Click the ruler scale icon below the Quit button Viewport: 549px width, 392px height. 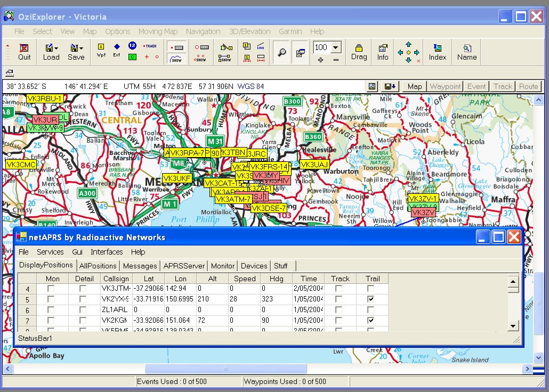[10, 73]
